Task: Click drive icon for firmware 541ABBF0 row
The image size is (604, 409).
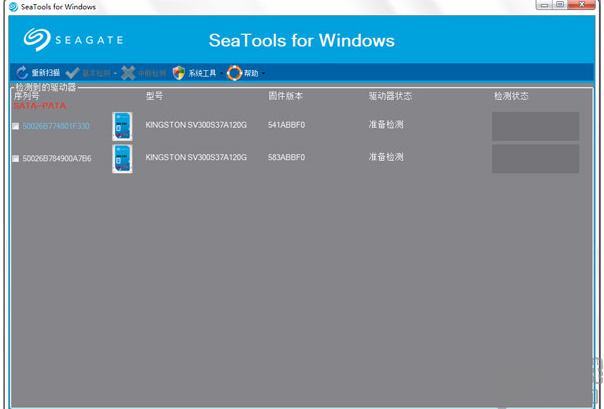Action: pos(122,126)
